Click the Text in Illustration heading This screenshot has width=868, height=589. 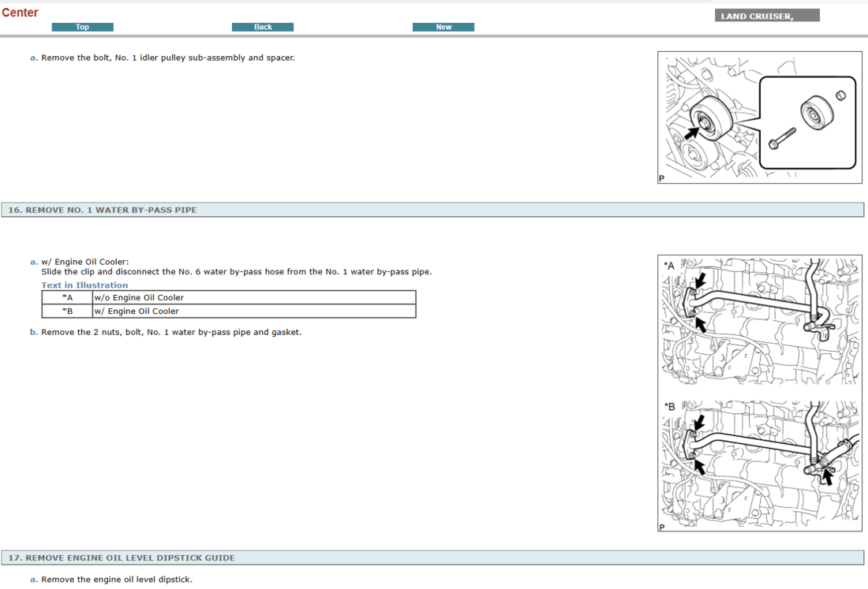84,285
